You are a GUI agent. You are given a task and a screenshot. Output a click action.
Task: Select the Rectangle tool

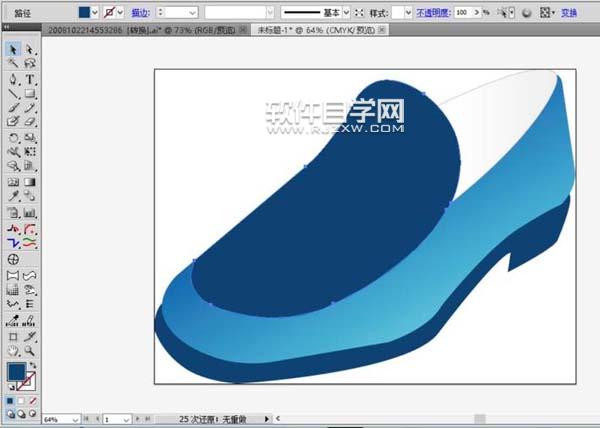pos(30,93)
